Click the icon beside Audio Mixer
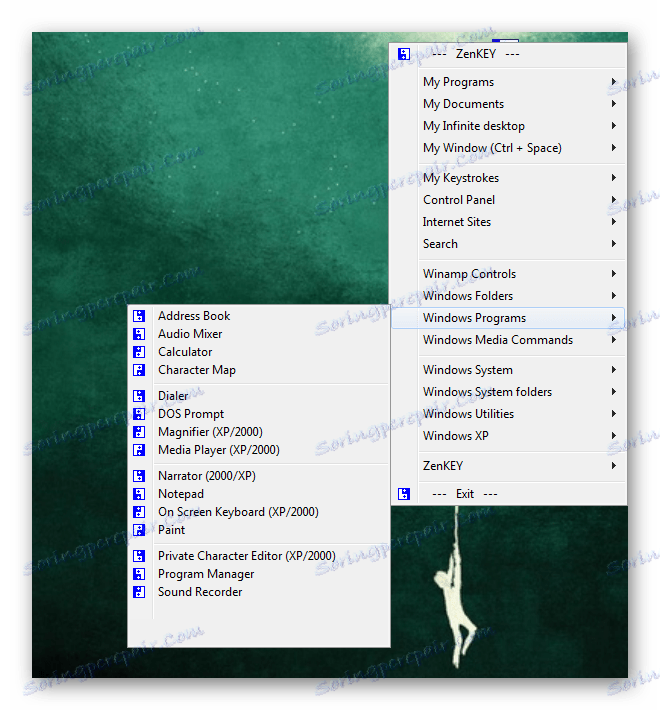The image size is (660, 710). [x=139, y=334]
